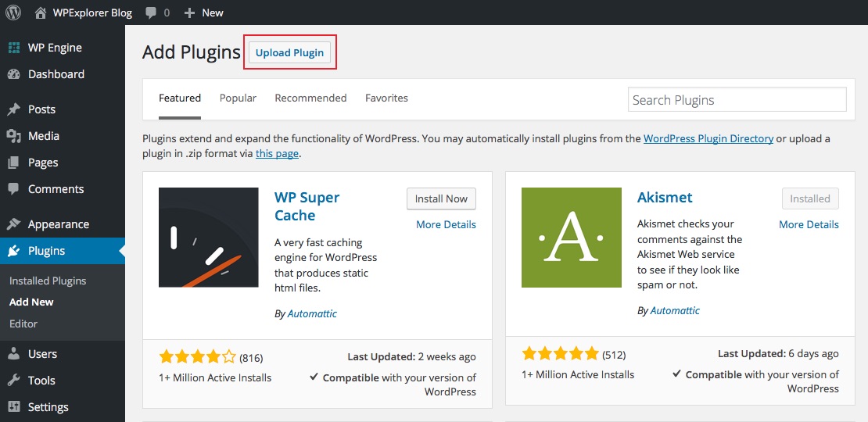Open WPExplorer Blog site link

tap(92, 13)
